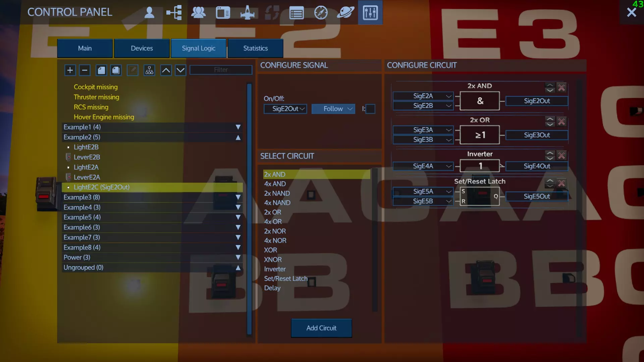The width and height of the screenshot is (644, 362).
Task: Switch to the Devices tab
Action: [x=142, y=48]
